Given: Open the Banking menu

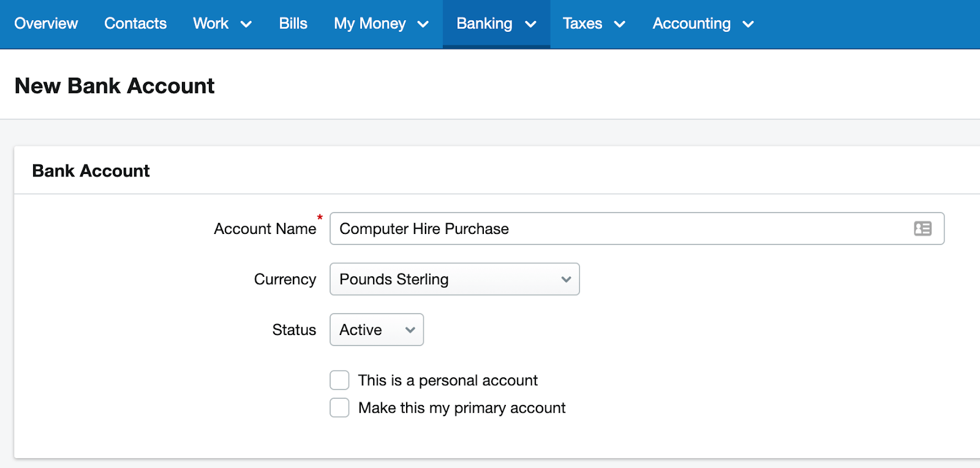Looking at the screenshot, I should (496, 24).
